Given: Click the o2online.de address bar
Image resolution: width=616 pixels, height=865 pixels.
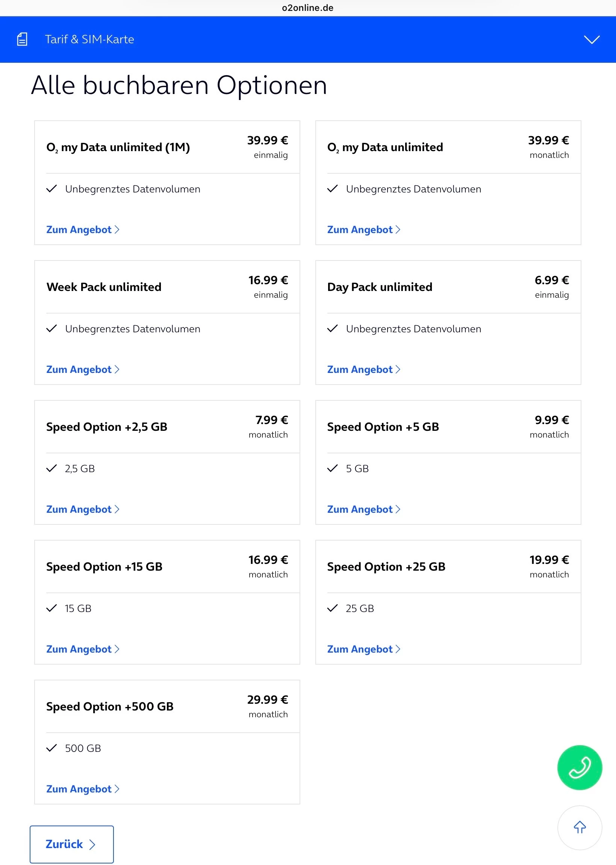Looking at the screenshot, I should (x=307, y=8).
